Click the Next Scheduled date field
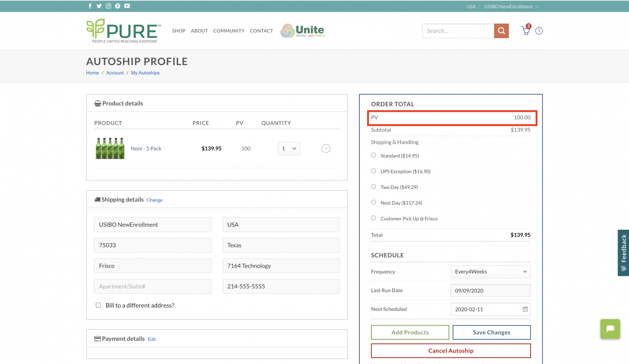The width and height of the screenshot is (629, 364). point(491,309)
